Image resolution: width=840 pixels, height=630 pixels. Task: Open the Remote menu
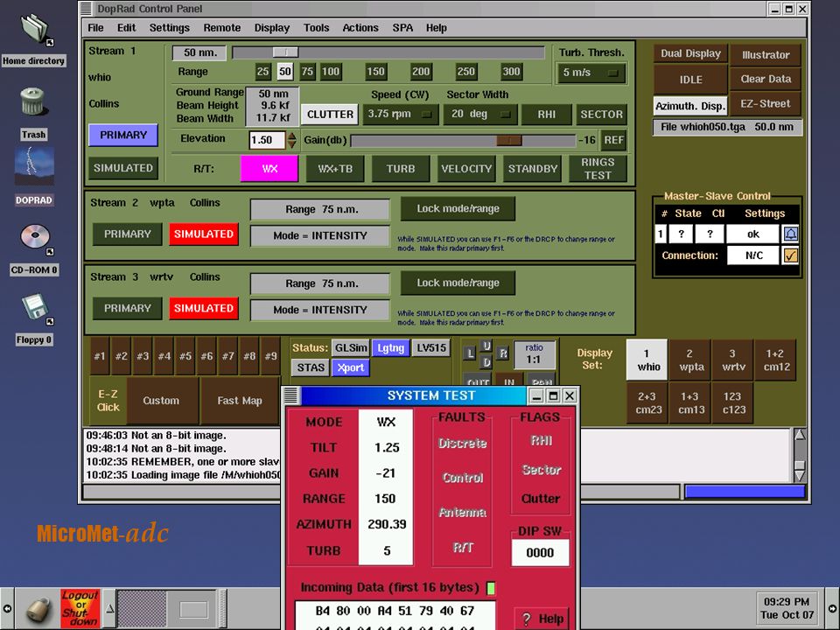coord(221,28)
